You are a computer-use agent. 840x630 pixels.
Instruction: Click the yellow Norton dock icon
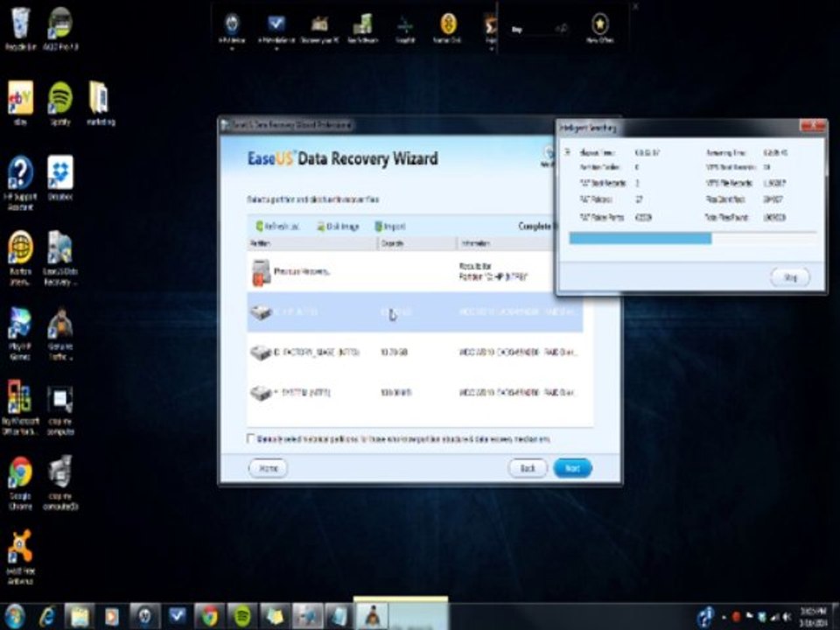click(x=448, y=28)
